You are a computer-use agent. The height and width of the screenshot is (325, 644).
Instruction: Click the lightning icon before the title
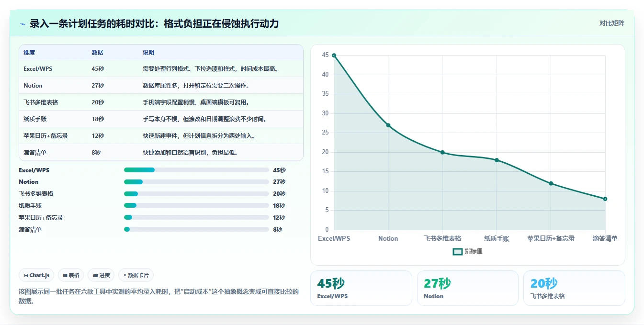click(23, 23)
